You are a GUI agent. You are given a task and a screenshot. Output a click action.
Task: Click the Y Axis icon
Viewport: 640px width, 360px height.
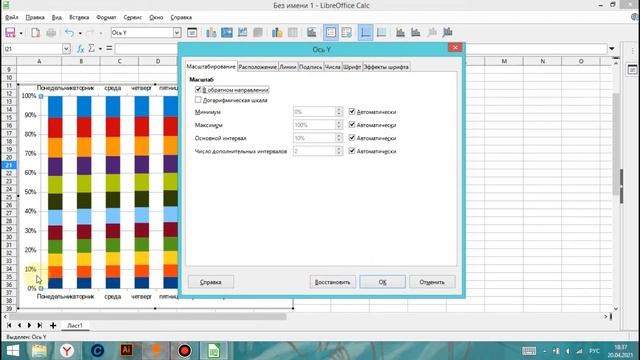(x=416, y=33)
